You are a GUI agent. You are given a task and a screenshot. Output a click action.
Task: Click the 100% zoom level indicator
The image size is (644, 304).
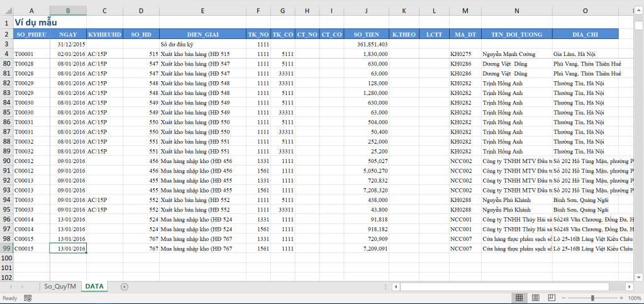635,298
